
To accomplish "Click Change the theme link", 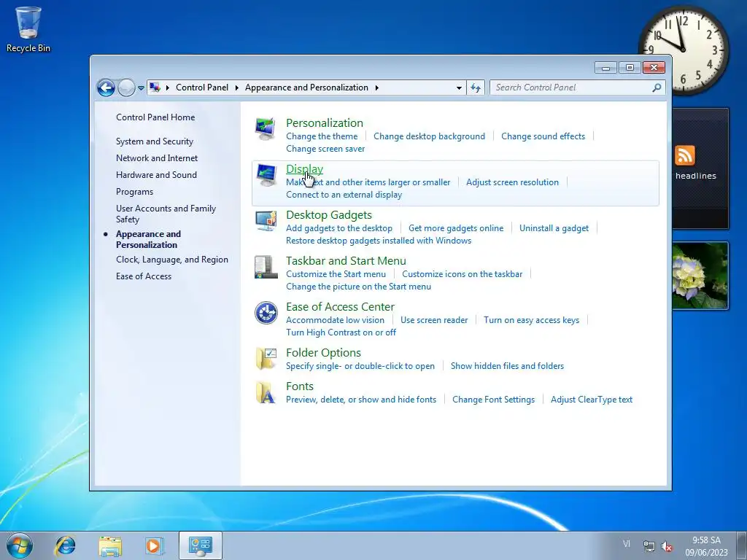I will (322, 136).
